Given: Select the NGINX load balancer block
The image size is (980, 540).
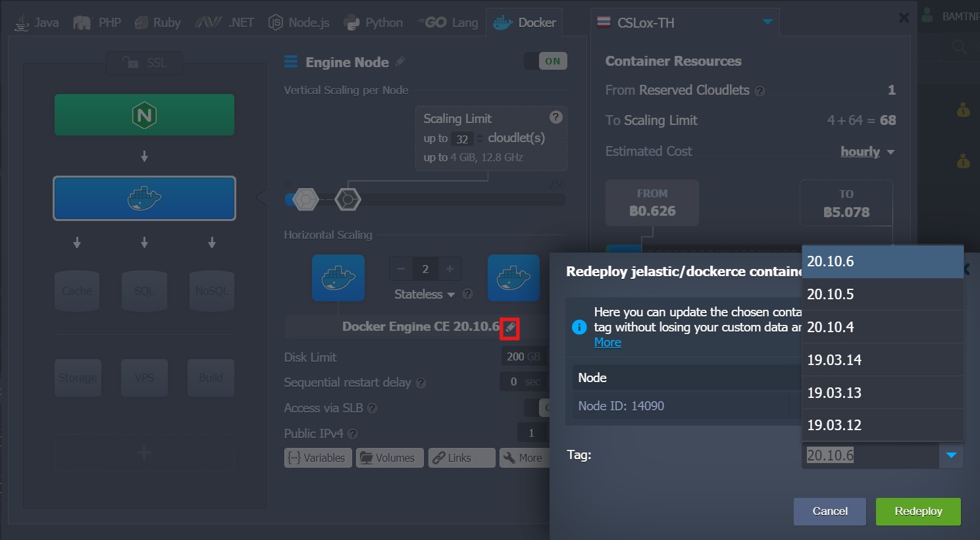Looking at the screenshot, I should [144, 115].
